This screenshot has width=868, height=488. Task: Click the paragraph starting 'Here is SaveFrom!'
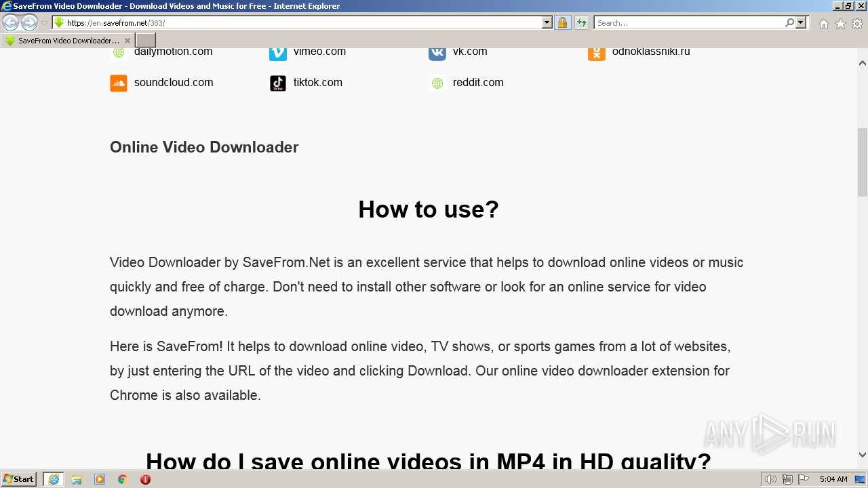(420, 371)
